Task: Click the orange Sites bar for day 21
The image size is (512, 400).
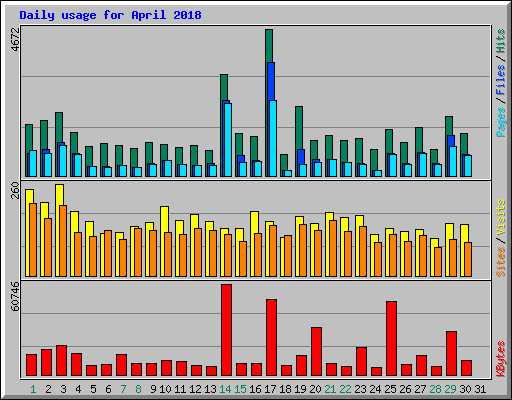Action: pos(333,248)
